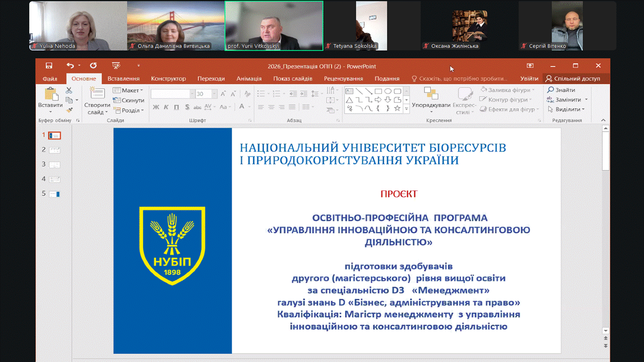Screen dimensions: 644x362
Task: Toggle underline П formatting
Action: tap(176, 107)
